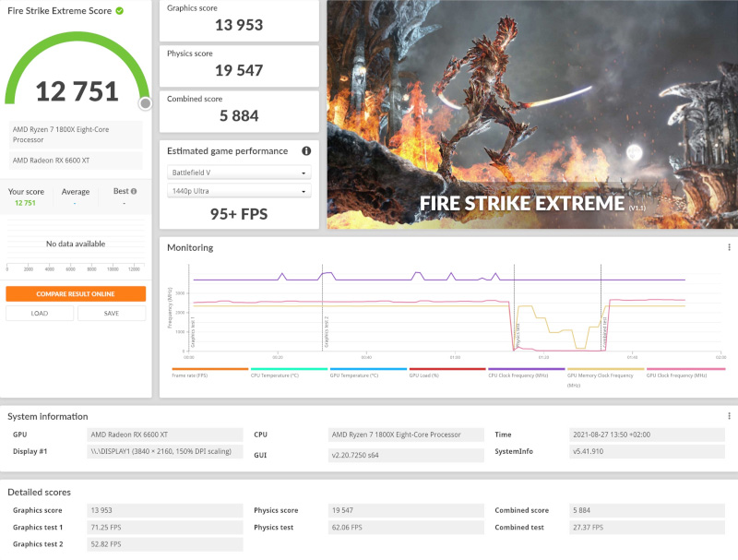
Task: Click the Physics score 19 547 card
Action: (239, 66)
